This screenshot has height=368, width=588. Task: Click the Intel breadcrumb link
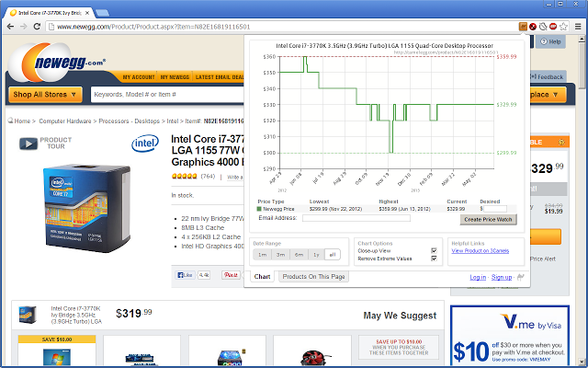(x=173, y=121)
